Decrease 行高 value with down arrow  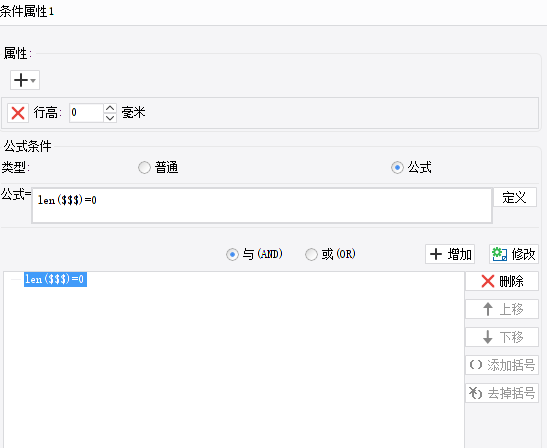[110, 118]
